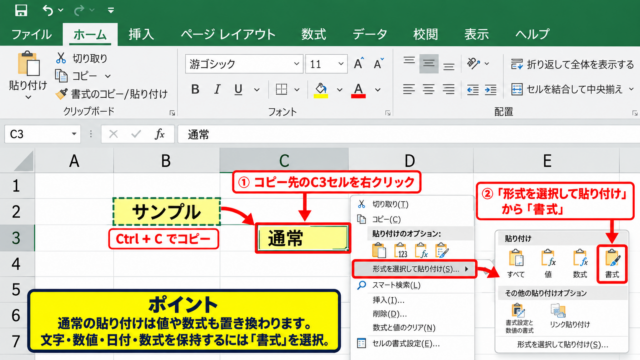This screenshot has height=360, width=640.
Task: Toggle align left
Action: pyautogui.click(x=409, y=89)
